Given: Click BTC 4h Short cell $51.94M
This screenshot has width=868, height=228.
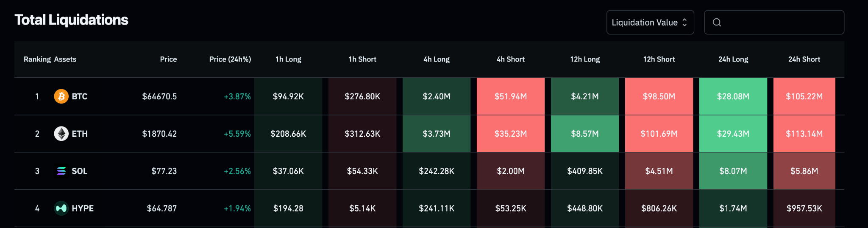Looking at the screenshot, I should 511,96.
